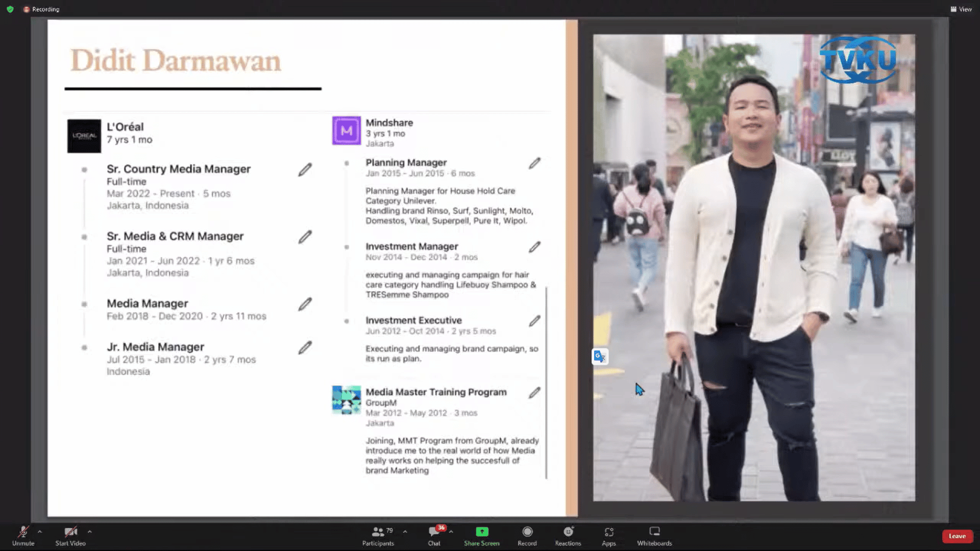Image resolution: width=980 pixels, height=551 pixels.
Task: Select the Investment Executive title
Action: pyautogui.click(x=414, y=320)
